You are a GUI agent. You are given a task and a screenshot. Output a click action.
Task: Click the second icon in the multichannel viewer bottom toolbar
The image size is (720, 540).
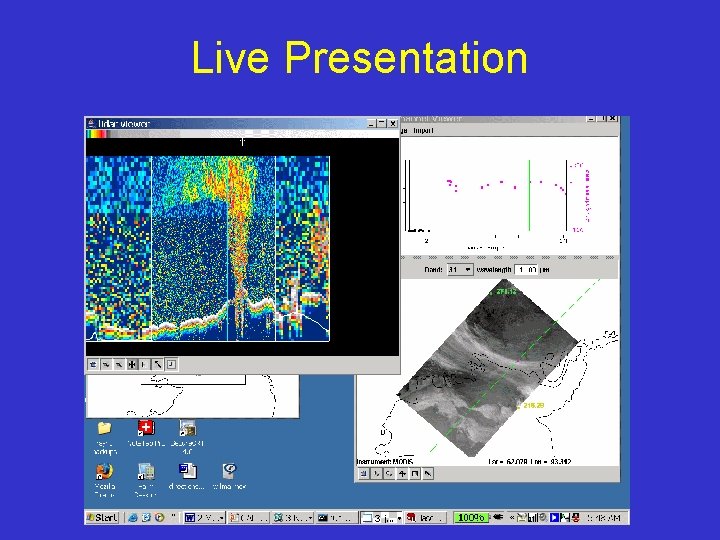coord(377,473)
